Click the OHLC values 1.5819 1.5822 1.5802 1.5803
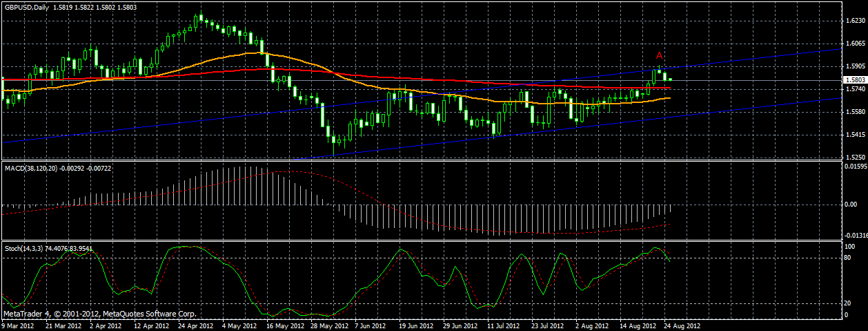The height and width of the screenshot is (331, 868). [x=95, y=7]
